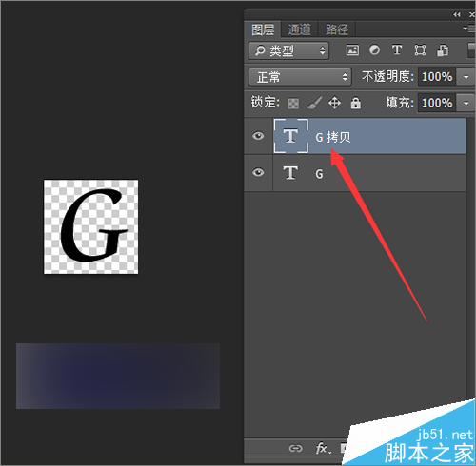
Task: Collapse the panel with the double-arrow icon
Action: [x=457, y=14]
